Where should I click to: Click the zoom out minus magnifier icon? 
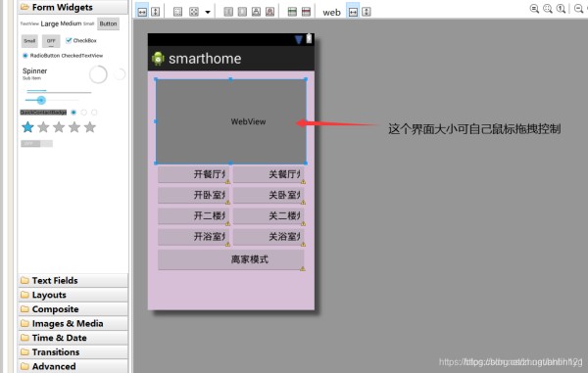pos(579,9)
